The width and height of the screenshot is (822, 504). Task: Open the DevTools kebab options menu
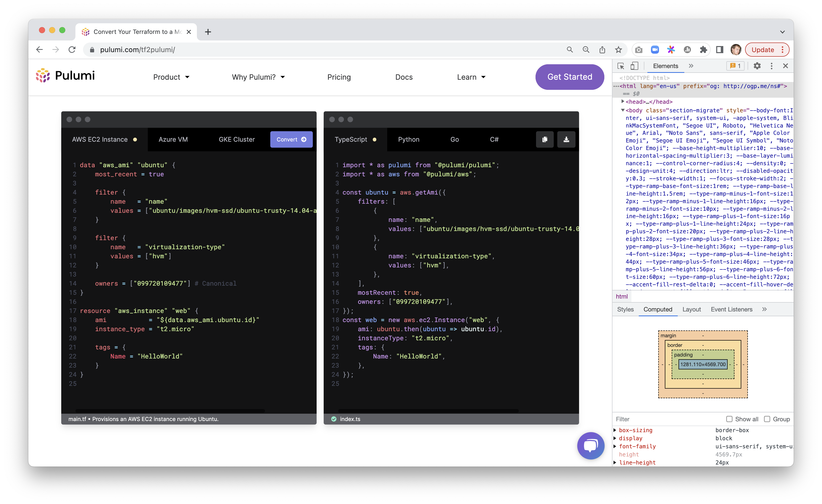point(771,66)
